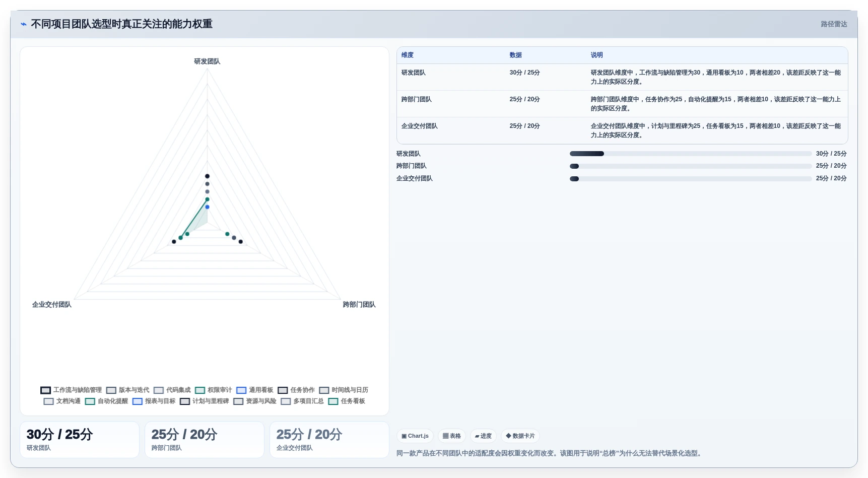Viewport: 868px width, 478px height.
Task: Click the 研发团队 progress bar
Action: [x=691, y=154]
